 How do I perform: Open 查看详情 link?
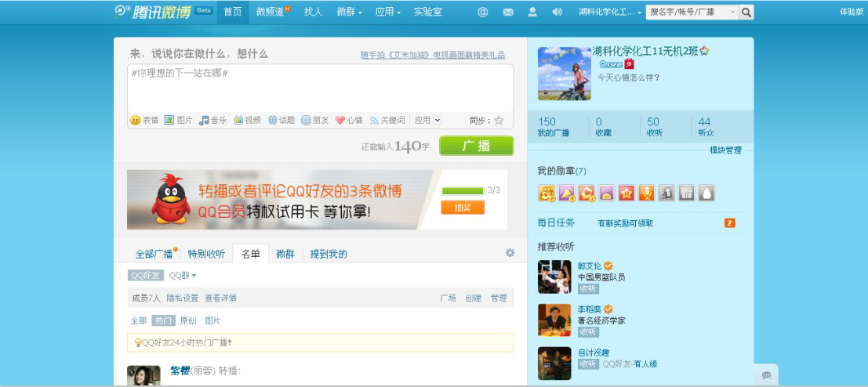(221, 298)
